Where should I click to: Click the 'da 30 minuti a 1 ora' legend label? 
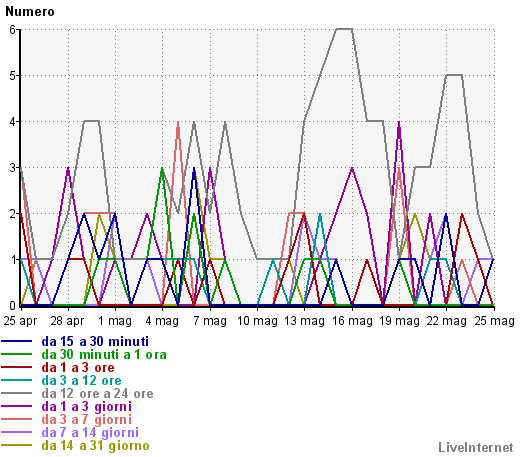click(x=104, y=354)
